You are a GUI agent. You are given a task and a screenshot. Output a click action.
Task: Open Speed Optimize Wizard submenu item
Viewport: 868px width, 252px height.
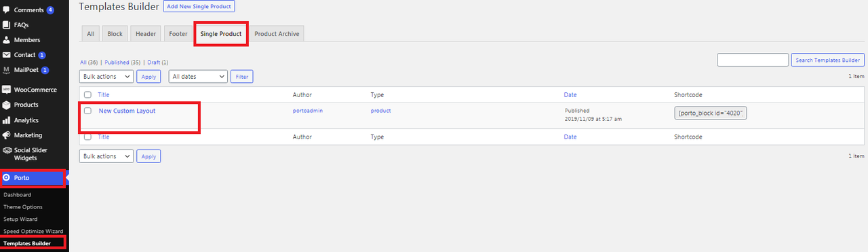[x=33, y=232]
